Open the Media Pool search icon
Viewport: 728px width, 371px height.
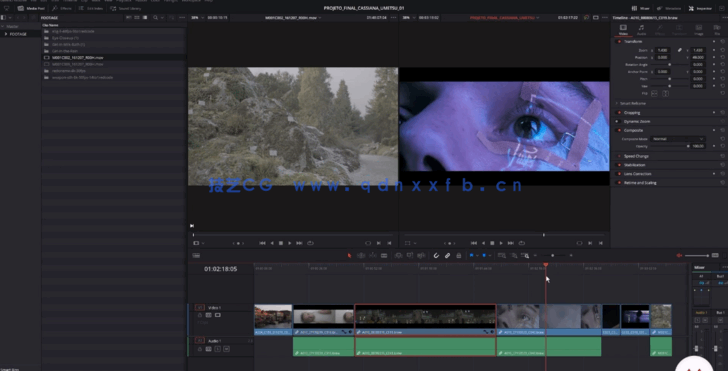point(156,18)
